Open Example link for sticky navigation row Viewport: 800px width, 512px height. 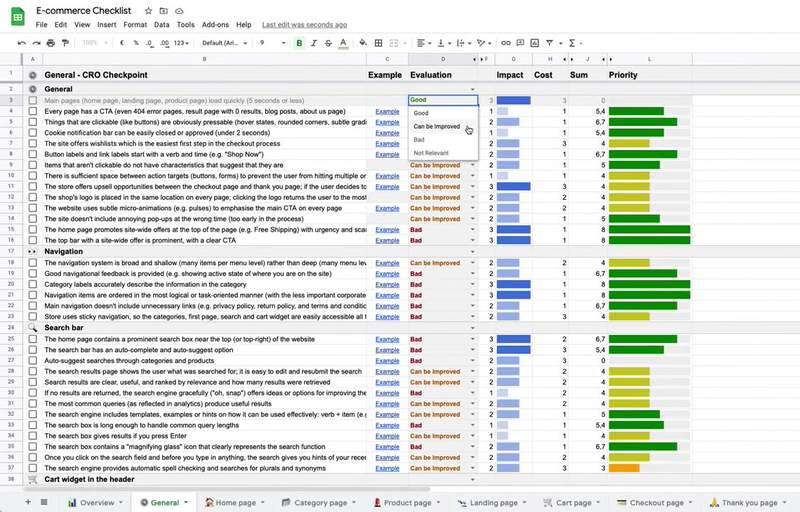[387, 317]
